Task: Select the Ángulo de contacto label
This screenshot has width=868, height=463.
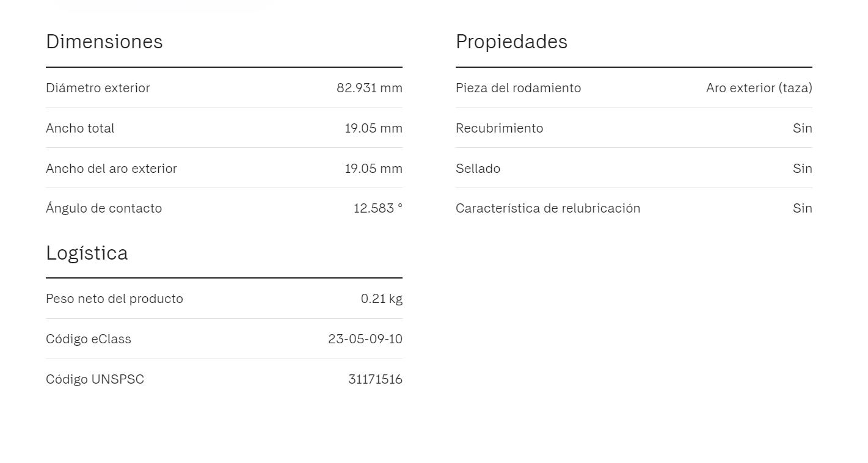Action: [104, 208]
